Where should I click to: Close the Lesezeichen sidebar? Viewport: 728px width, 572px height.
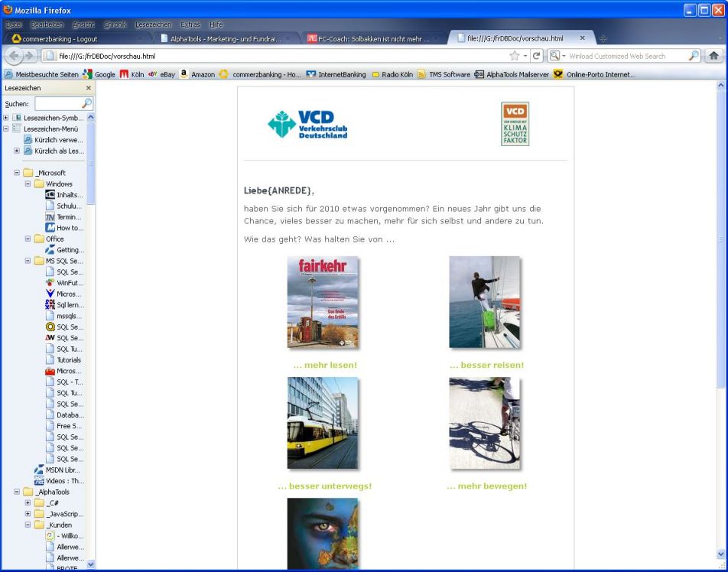pyautogui.click(x=89, y=88)
